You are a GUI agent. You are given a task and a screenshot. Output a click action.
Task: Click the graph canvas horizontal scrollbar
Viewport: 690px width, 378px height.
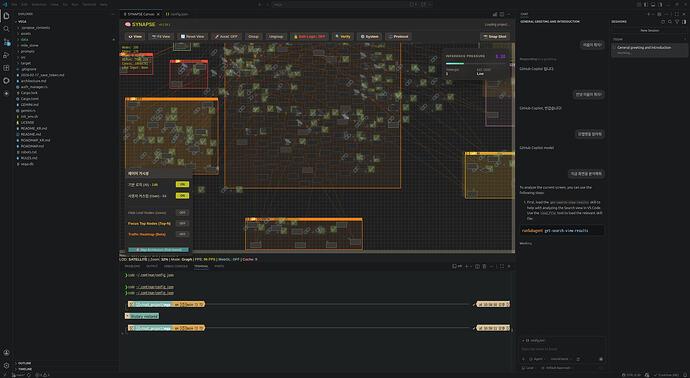[x=317, y=252]
